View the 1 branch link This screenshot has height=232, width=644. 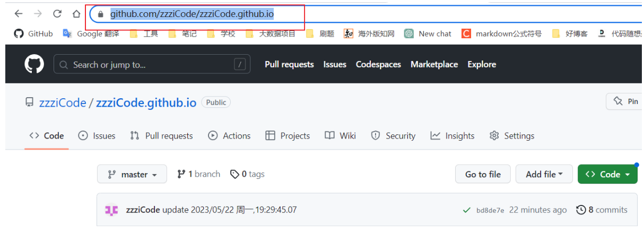click(199, 174)
